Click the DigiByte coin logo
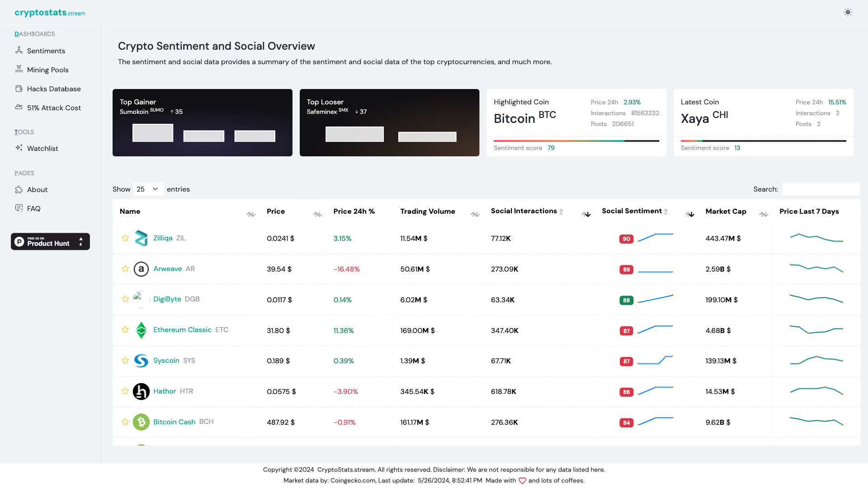The image size is (868, 488). coord(141,299)
